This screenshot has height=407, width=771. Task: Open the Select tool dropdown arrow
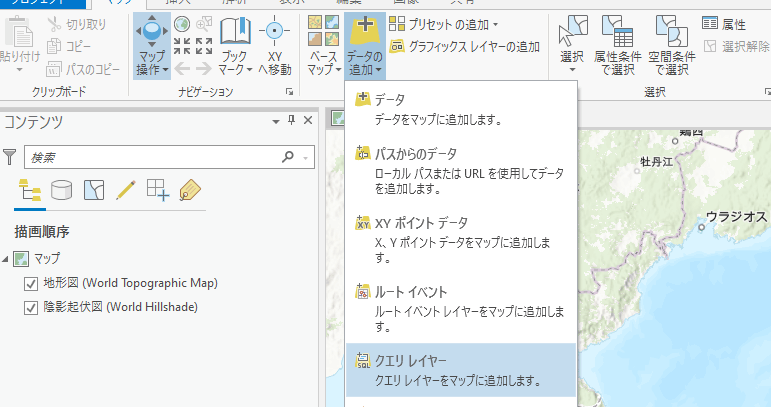tap(572, 70)
